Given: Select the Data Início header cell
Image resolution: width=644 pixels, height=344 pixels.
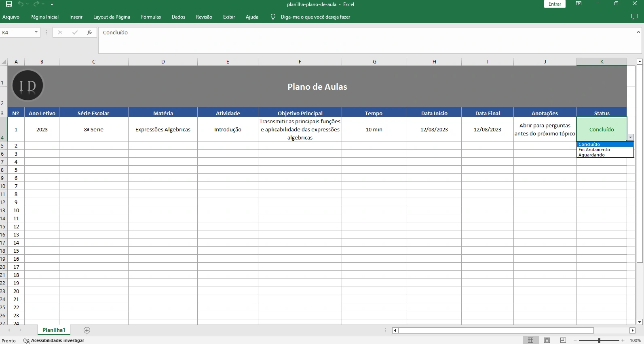Looking at the screenshot, I should pyautogui.click(x=434, y=113).
